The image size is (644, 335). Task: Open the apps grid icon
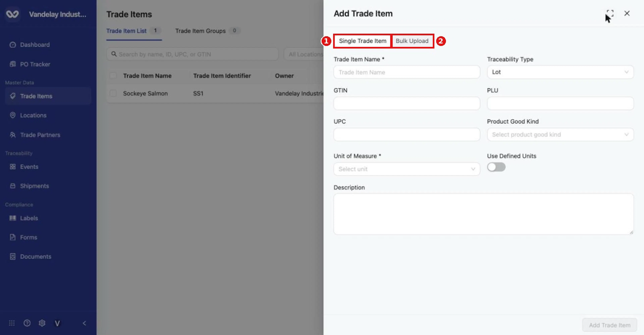tap(12, 323)
